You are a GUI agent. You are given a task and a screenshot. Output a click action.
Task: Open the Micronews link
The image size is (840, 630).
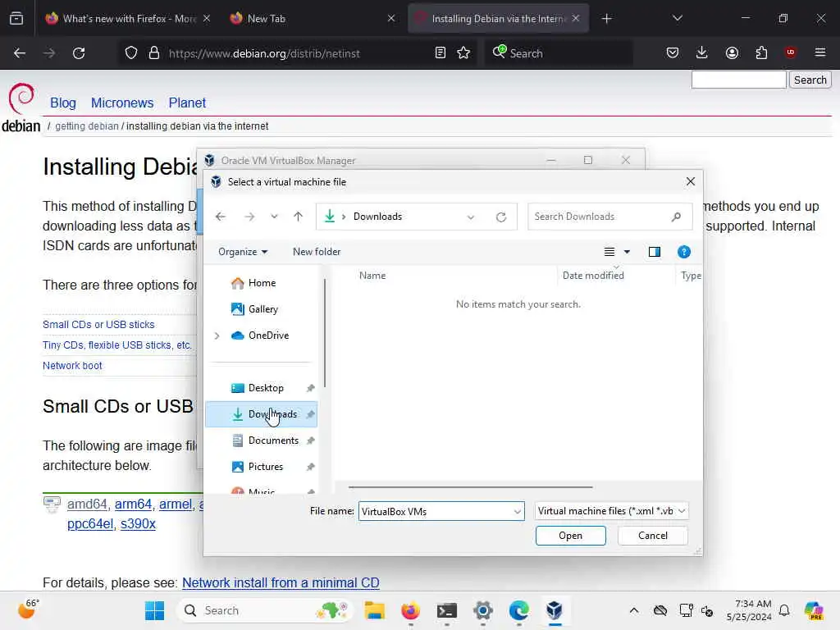122,103
